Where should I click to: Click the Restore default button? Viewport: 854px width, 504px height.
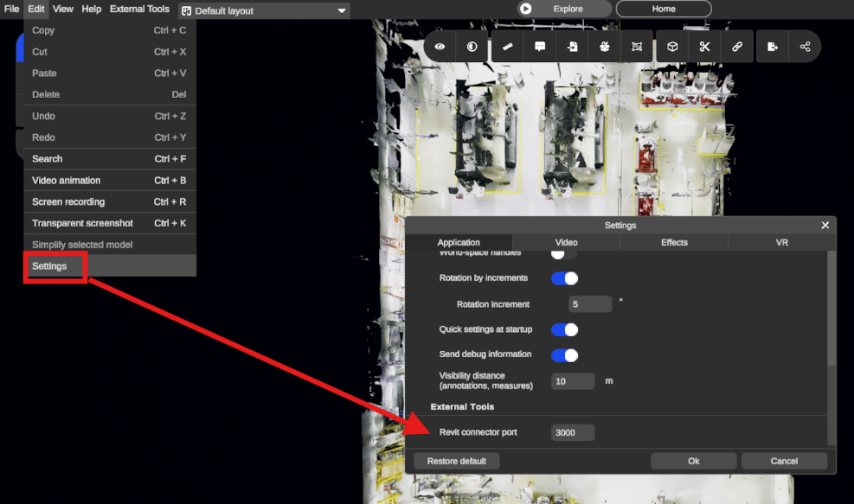pos(456,461)
